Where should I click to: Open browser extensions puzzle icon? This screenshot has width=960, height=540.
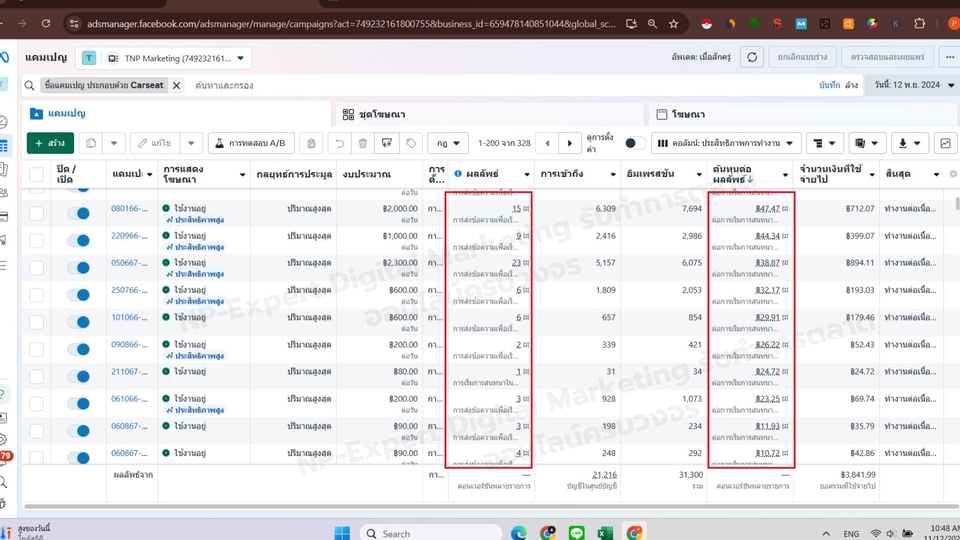click(x=919, y=24)
